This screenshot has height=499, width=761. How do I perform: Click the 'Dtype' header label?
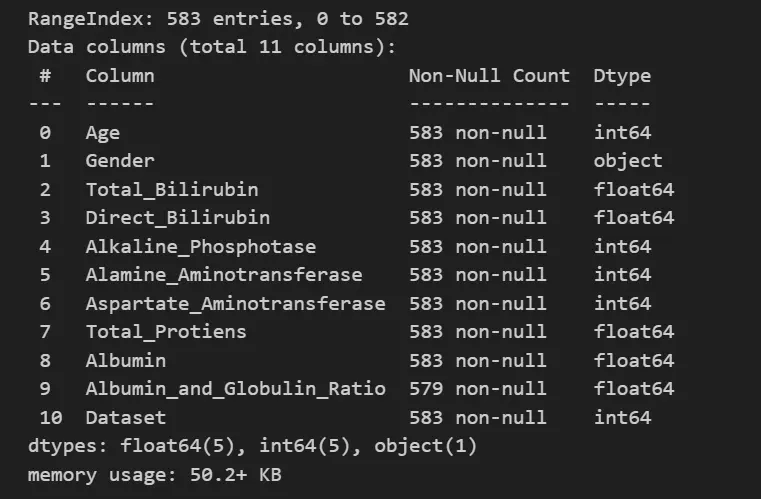(x=622, y=75)
